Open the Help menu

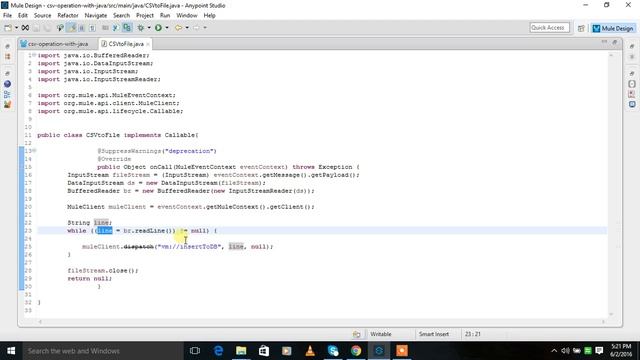click(x=209, y=16)
